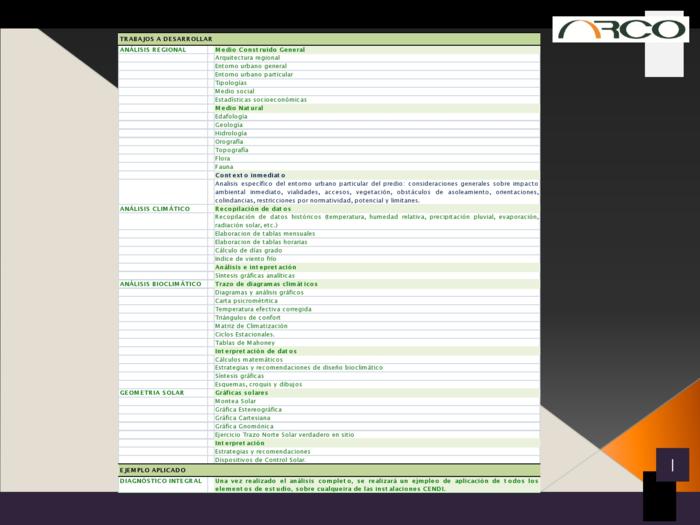Click the ARCO logo

tap(620, 29)
